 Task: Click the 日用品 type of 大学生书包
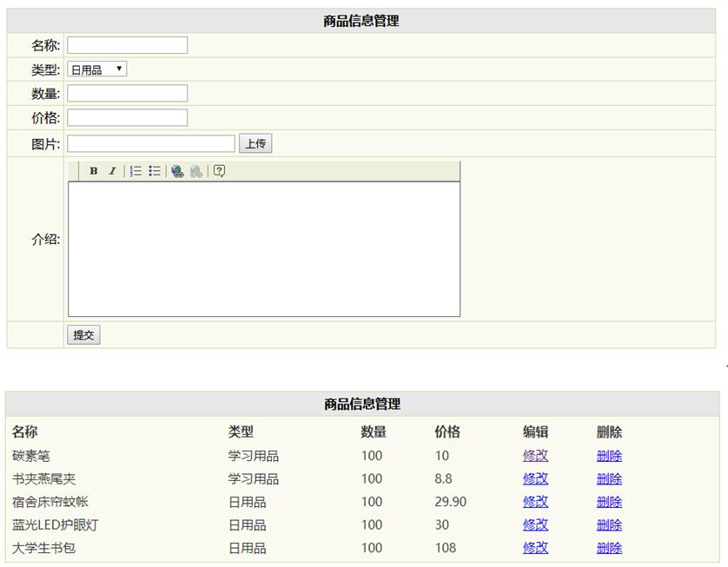click(x=247, y=548)
